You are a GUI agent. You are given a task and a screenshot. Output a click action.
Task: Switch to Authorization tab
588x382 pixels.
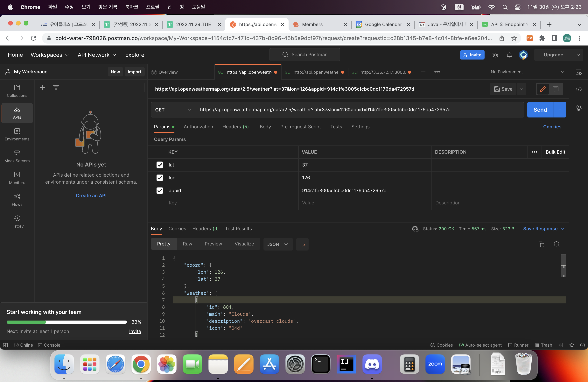(x=198, y=127)
